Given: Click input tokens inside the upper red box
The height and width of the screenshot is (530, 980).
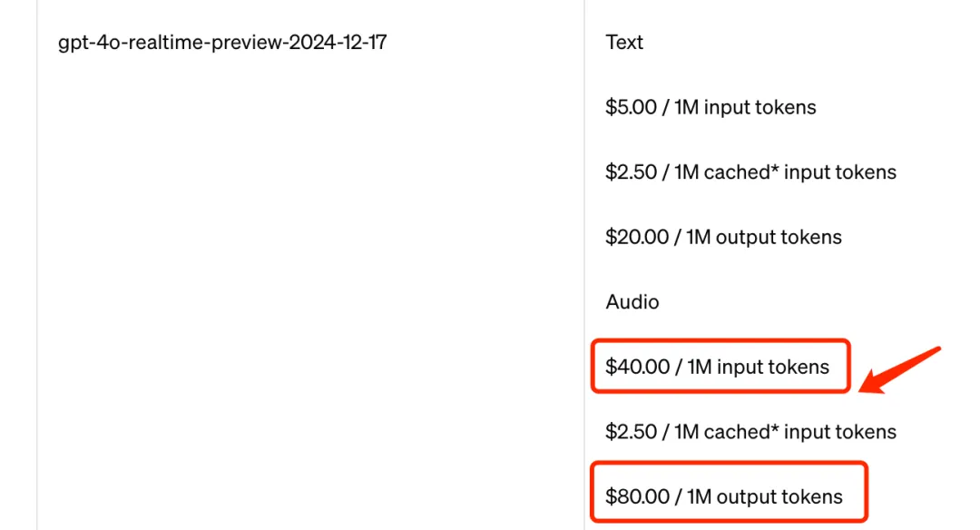Looking at the screenshot, I should 773,368.
